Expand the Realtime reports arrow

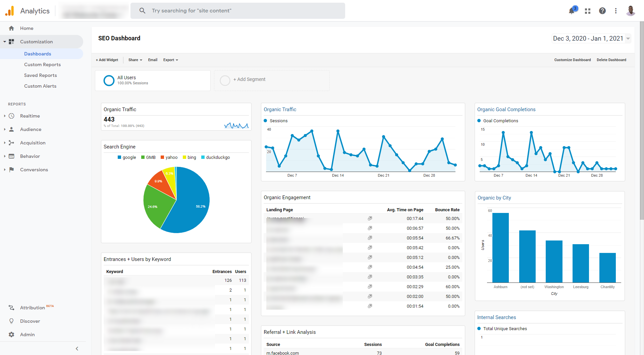5,116
